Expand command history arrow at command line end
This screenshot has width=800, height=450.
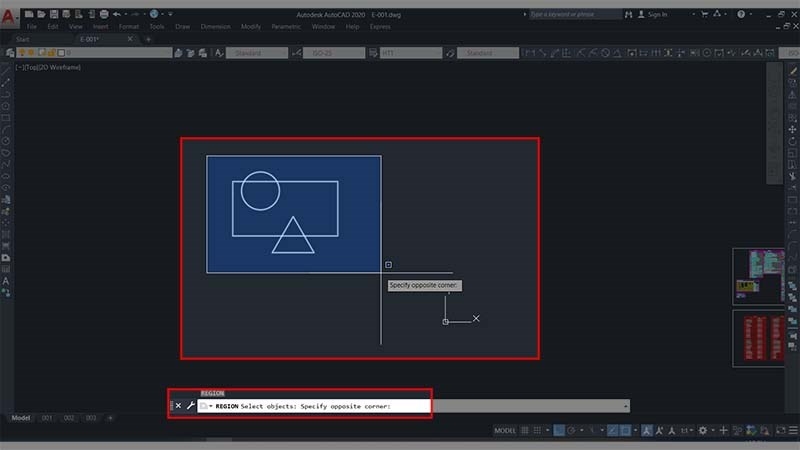tap(626, 406)
